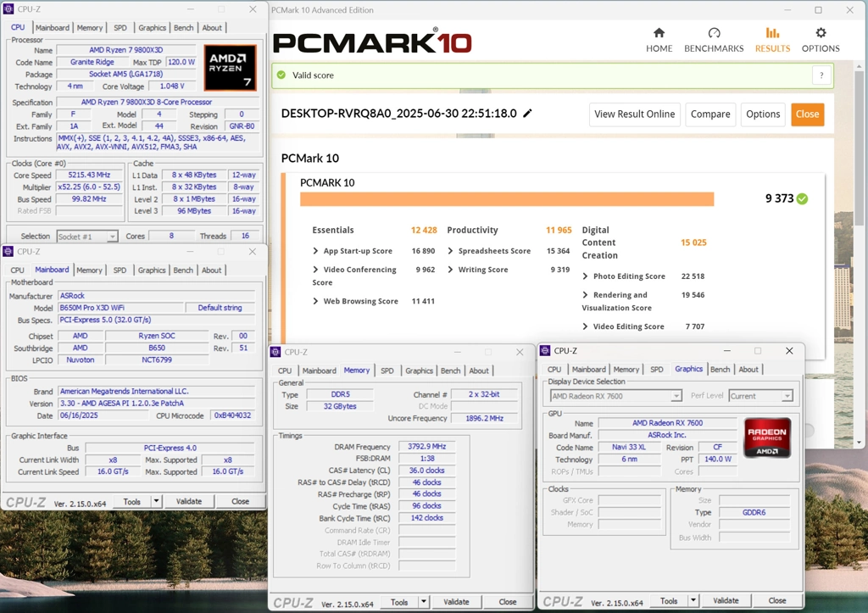Click Validate in Graphics CPU-Z window
Viewport: 868px width, 613px height.
(x=726, y=601)
